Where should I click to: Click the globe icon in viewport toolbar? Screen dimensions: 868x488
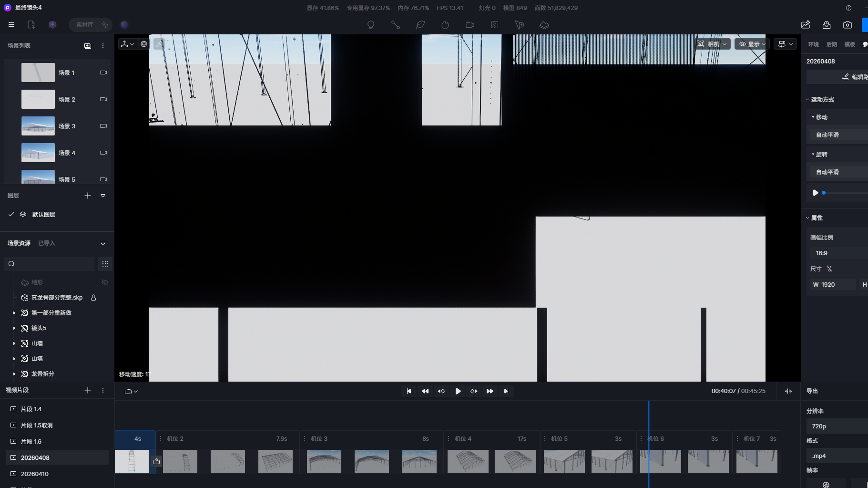(x=144, y=44)
